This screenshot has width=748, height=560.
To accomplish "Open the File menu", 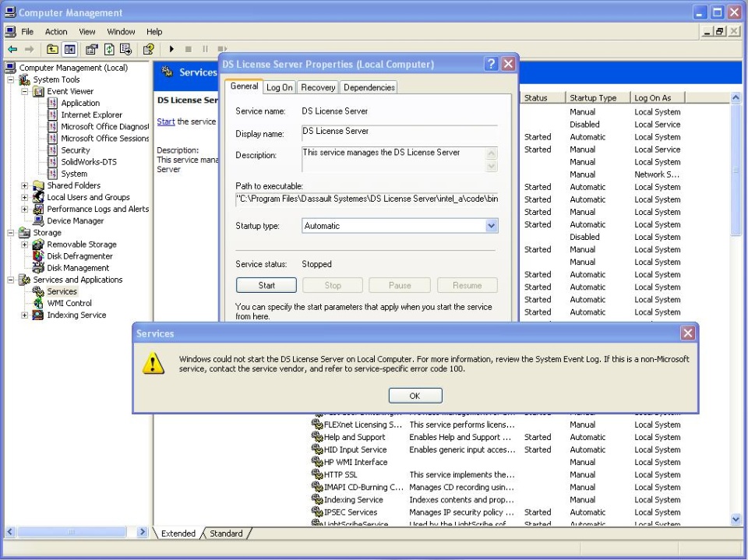I will tap(27, 31).
